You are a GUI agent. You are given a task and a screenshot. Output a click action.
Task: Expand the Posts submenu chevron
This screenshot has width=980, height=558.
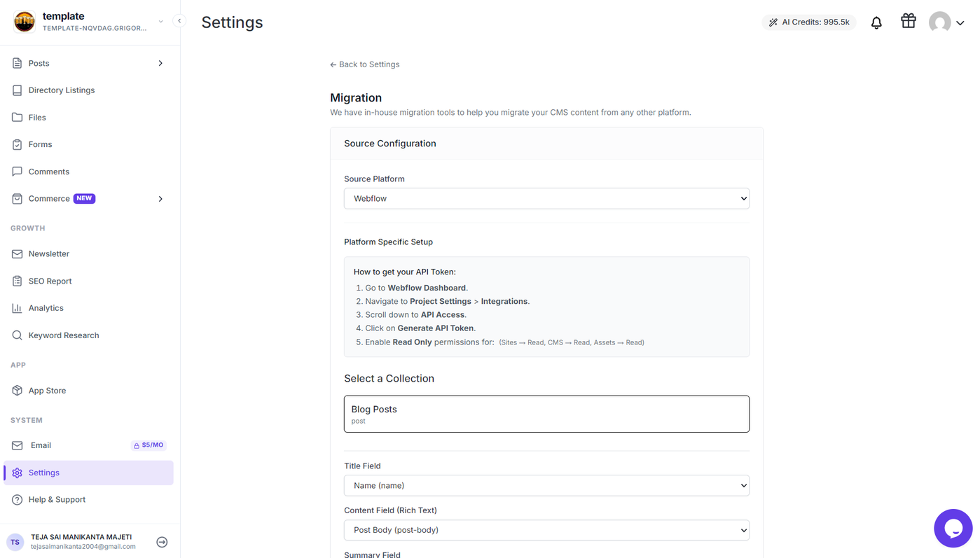point(160,63)
